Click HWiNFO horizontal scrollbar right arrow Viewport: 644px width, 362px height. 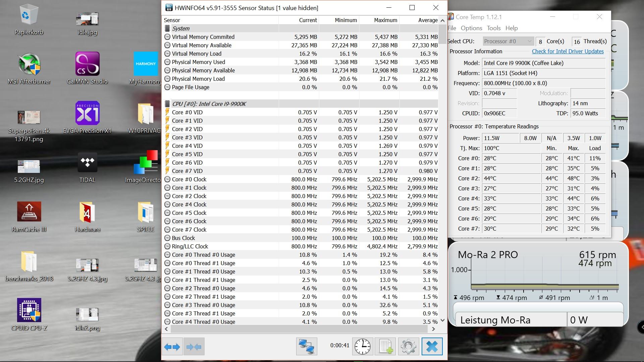(433, 329)
